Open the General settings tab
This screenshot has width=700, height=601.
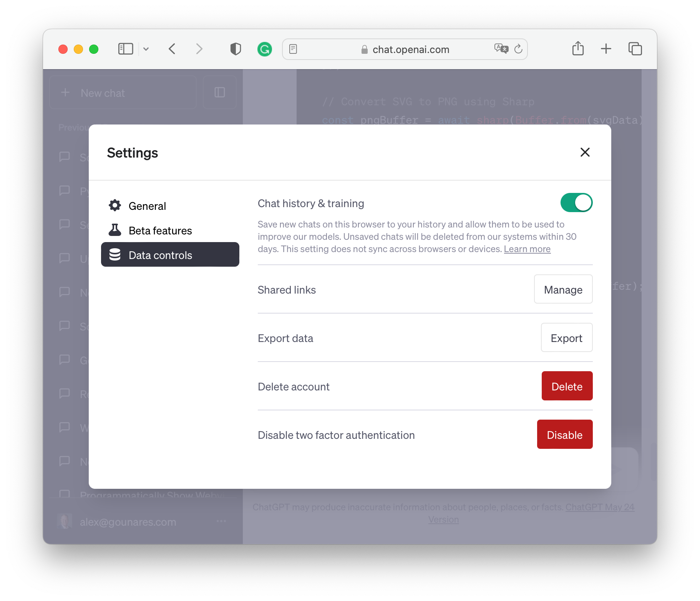click(x=170, y=206)
